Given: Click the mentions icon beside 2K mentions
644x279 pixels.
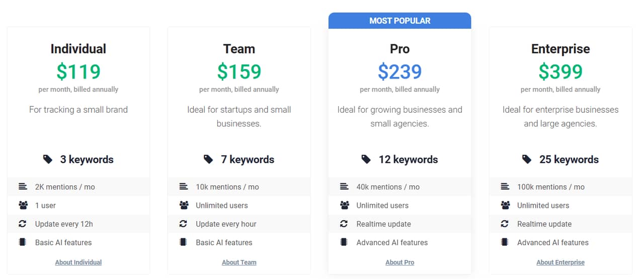Looking at the screenshot, I should (23, 187).
